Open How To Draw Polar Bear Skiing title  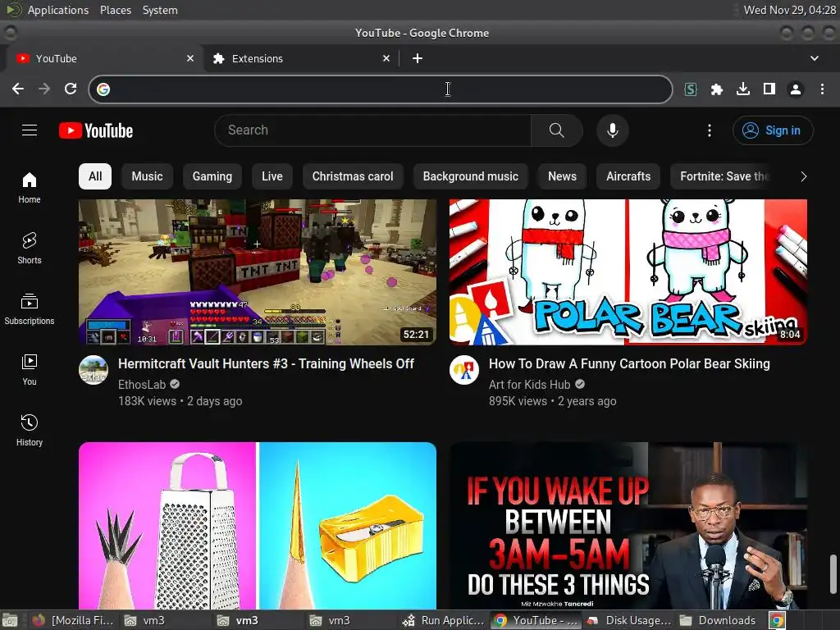[x=629, y=363]
